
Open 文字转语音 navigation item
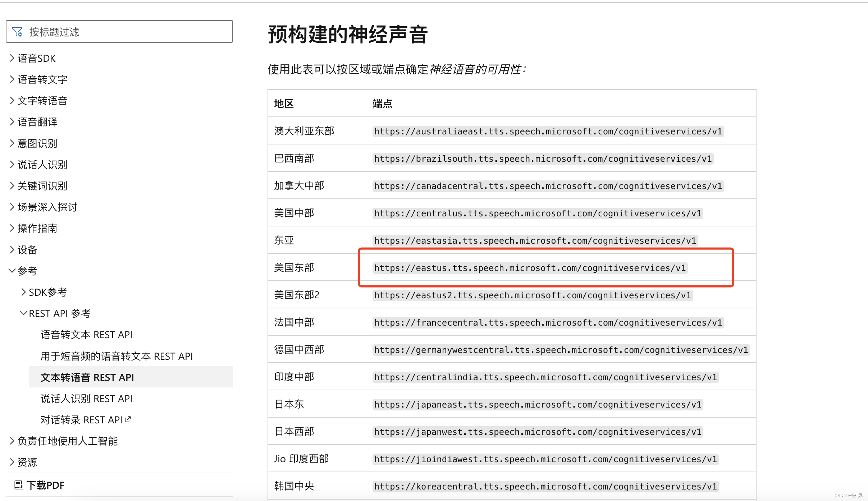[x=42, y=101]
